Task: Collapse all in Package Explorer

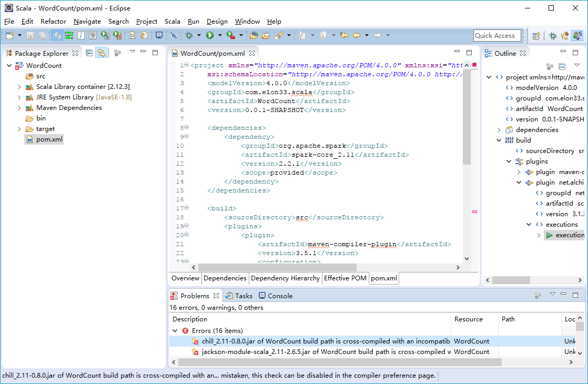Action: coord(89,53)
